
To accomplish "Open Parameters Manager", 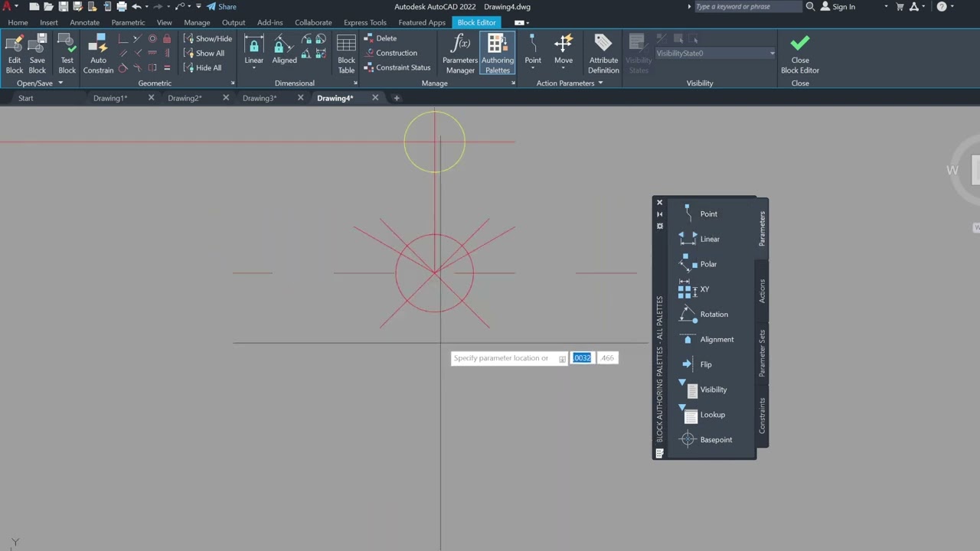I will [460, 54].
